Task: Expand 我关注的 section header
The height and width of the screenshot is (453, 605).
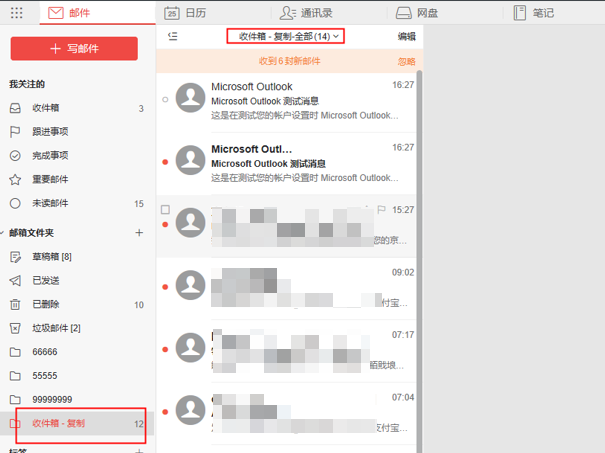Action: pos(27,84)
